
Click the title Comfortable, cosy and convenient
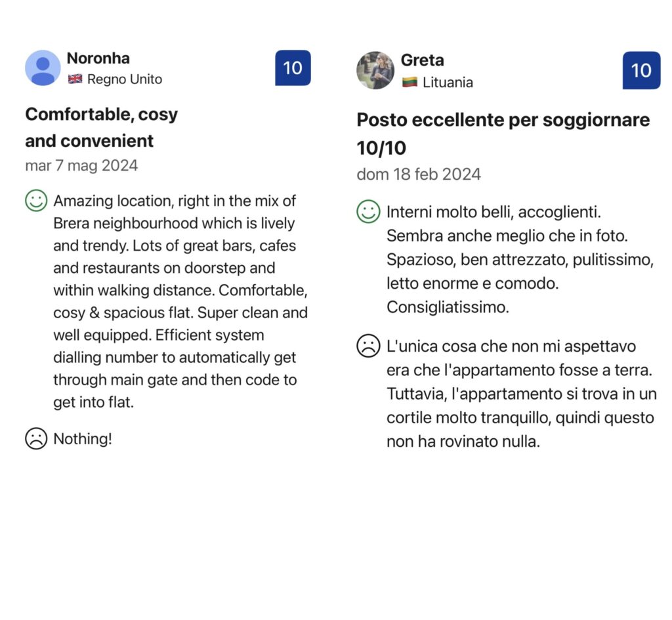[102, 128]
